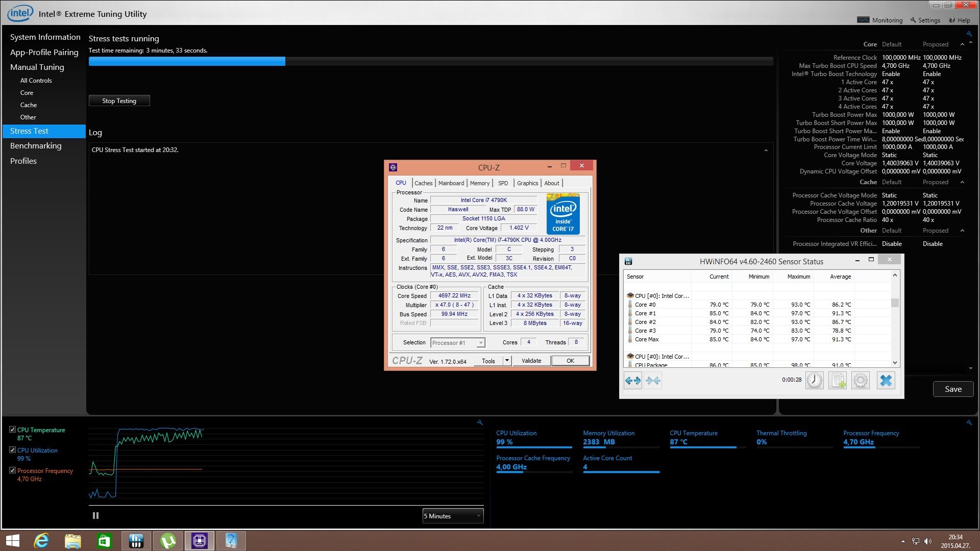
Task: Uncheck CPU Temperature graph checkbox
Action: tap(12, 430)
